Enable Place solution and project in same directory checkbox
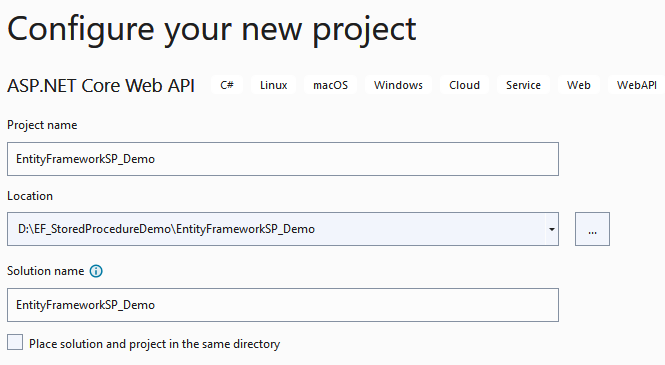The image size is (665, 365). click(x=15, y=342)
